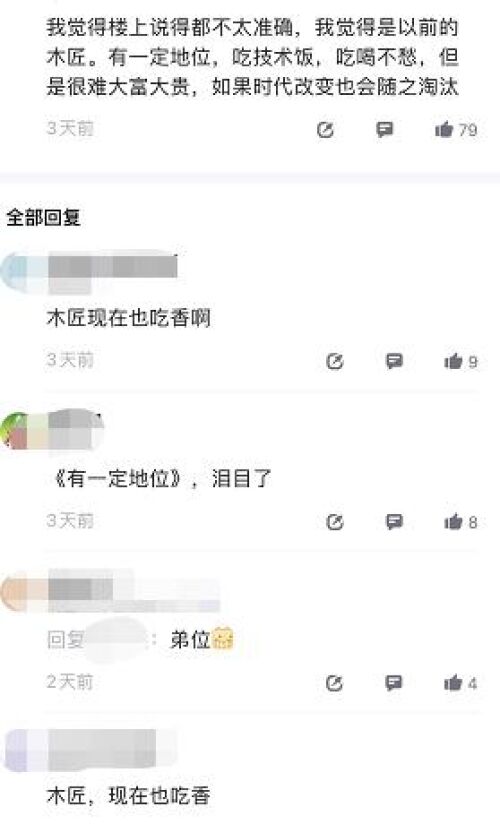
Task: Tap the orange avatar of third replier
Action: (x=15, y=592)
